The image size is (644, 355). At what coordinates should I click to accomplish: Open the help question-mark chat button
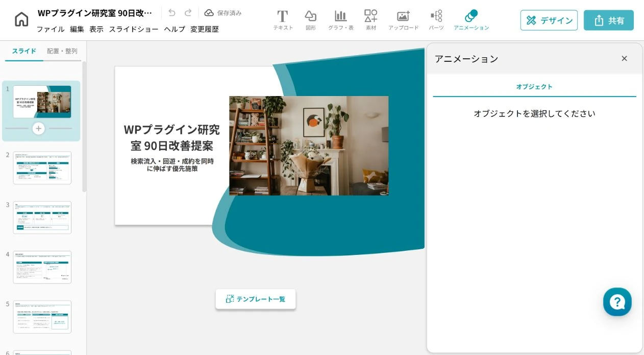pyautogui.click(x=617, y=302)
